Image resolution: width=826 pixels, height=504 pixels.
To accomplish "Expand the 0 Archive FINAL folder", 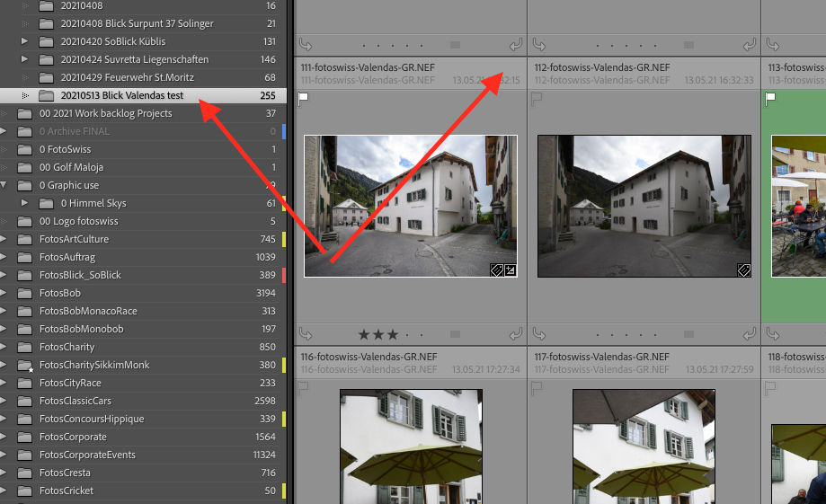I will tap(4, 130).
